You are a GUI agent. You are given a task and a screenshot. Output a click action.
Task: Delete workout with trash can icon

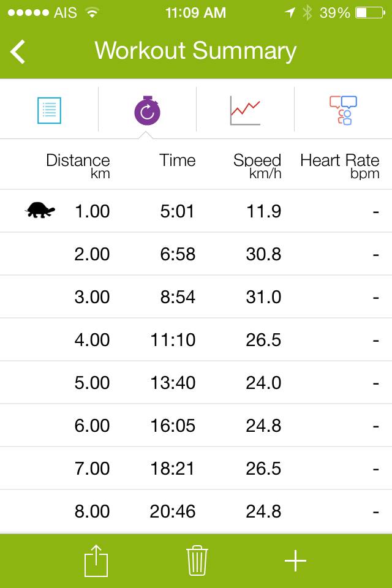197,560
